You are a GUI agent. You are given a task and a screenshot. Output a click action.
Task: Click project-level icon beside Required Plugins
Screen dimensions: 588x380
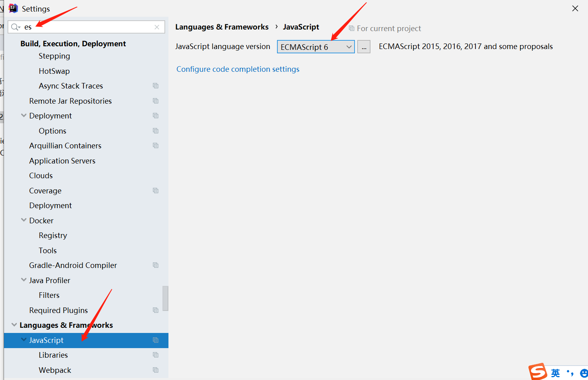(156, 310)
